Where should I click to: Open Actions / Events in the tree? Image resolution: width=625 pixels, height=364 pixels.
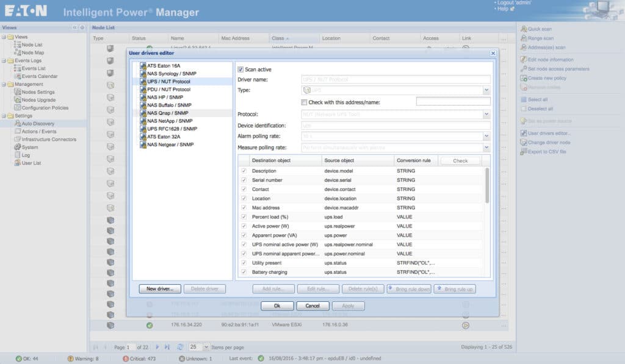pyautogui.click(x=39, y=132)
